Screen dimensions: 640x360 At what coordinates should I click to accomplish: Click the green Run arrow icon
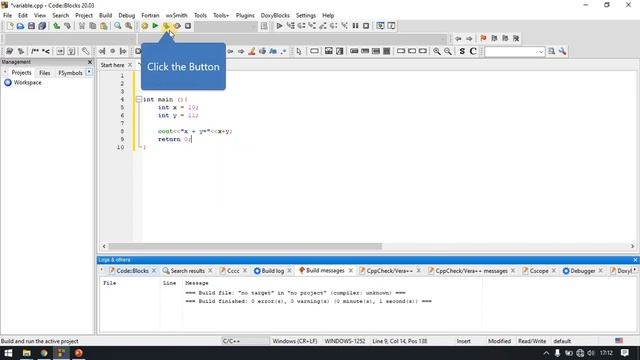155,26
